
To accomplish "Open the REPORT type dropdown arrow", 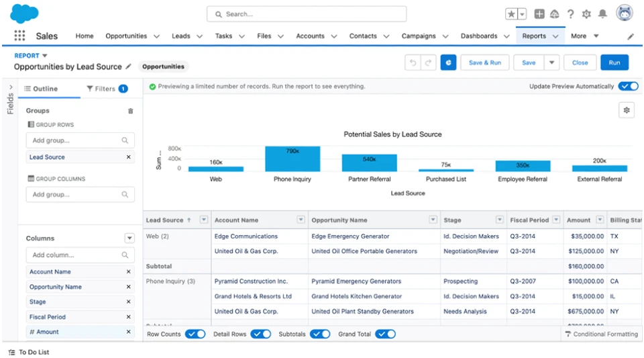I will 45,56.
